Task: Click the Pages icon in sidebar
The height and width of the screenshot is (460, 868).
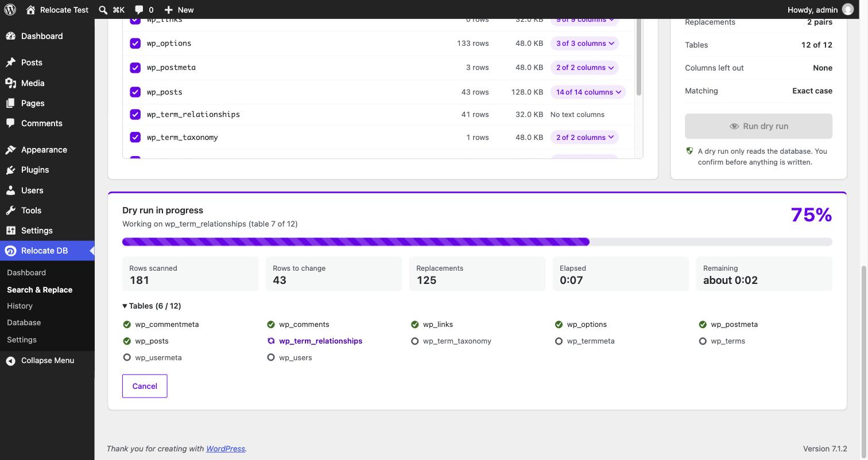Action: point(11,103)
